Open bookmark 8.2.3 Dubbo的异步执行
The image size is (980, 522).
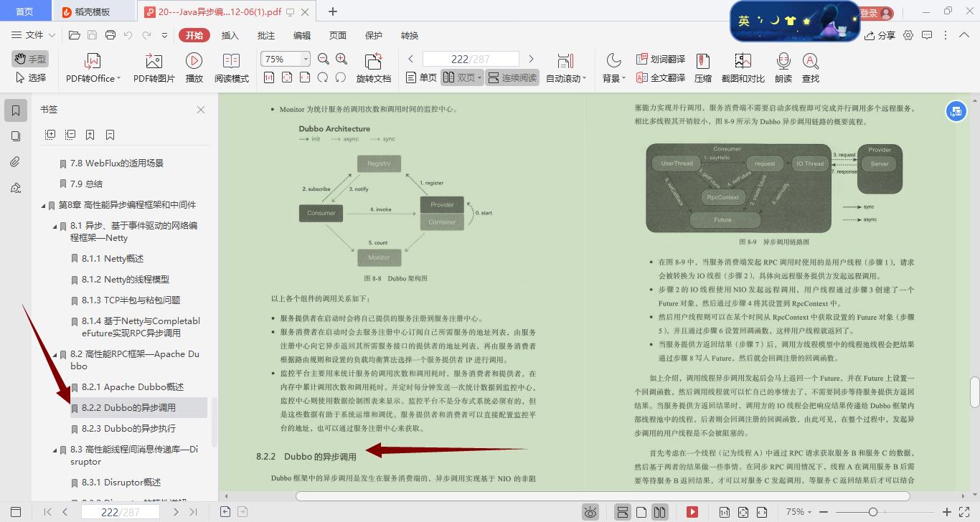click(128, 429)
